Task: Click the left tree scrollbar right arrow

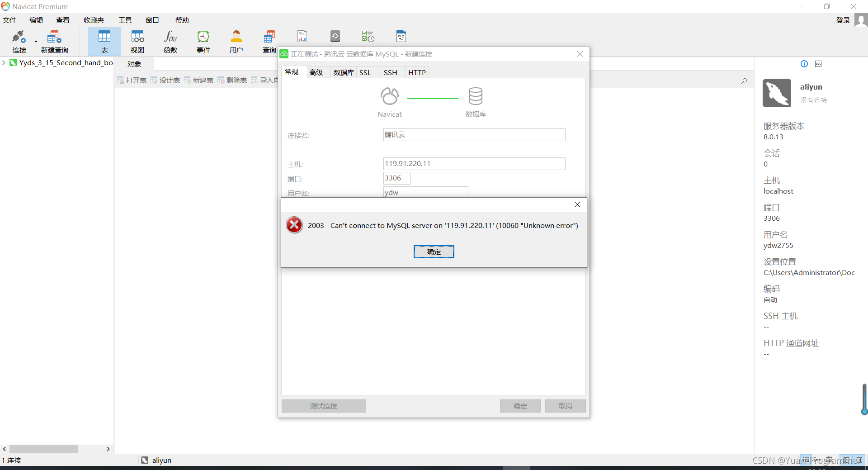Action: (108, 449)
